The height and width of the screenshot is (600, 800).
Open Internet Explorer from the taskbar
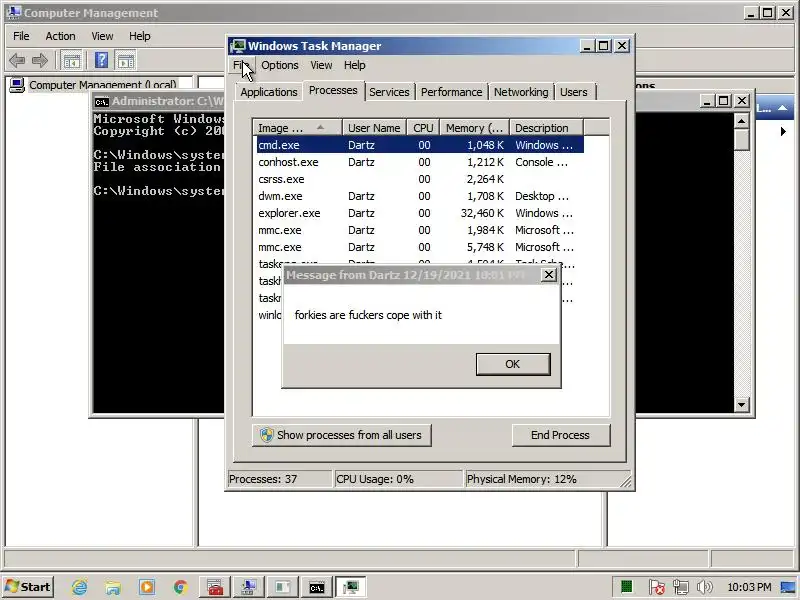(80, 587)
